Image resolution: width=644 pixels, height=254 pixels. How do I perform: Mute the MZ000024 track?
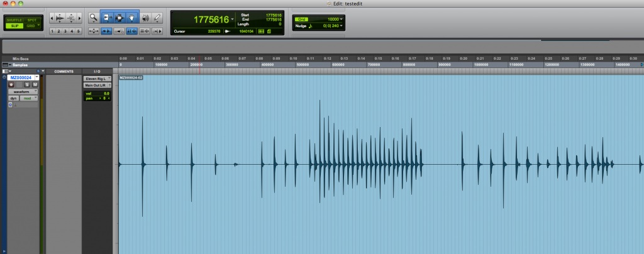[35, 84]
